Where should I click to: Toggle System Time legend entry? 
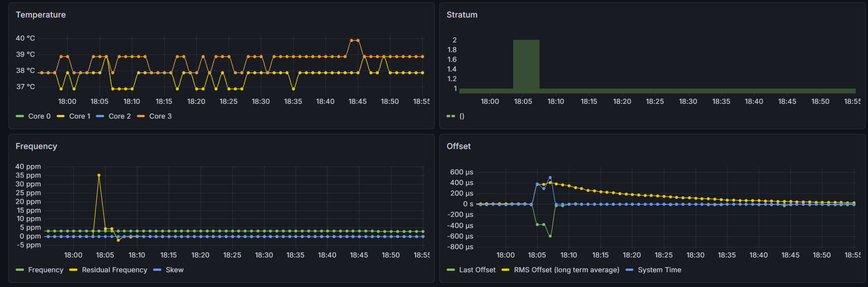[660, 270]
